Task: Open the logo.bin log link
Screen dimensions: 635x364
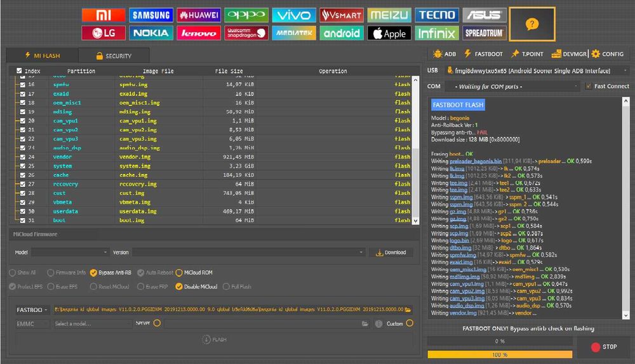Action: 459,240
